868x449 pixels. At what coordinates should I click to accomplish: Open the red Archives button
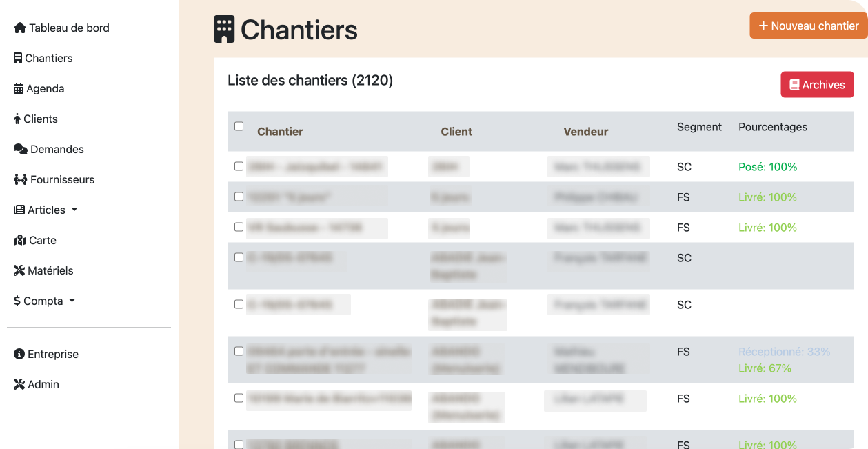817,85
